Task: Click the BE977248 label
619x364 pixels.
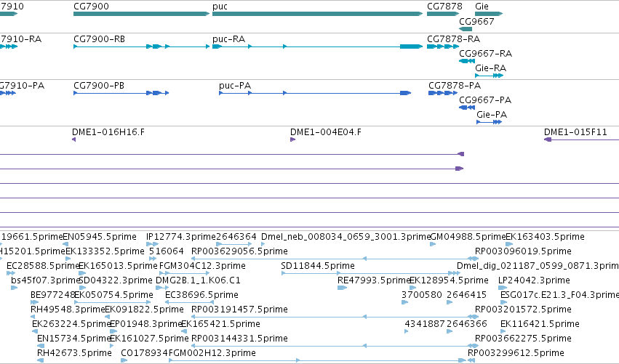Action: point(52,295)
